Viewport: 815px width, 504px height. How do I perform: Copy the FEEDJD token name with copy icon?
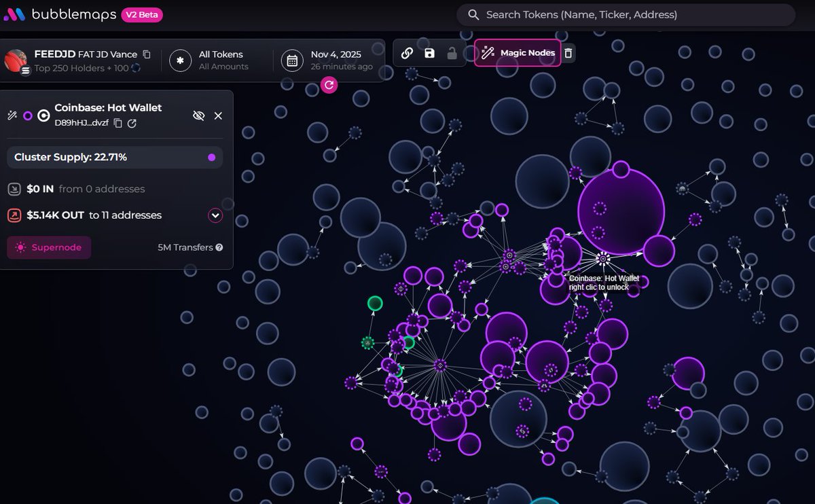(x=147, y=54)
